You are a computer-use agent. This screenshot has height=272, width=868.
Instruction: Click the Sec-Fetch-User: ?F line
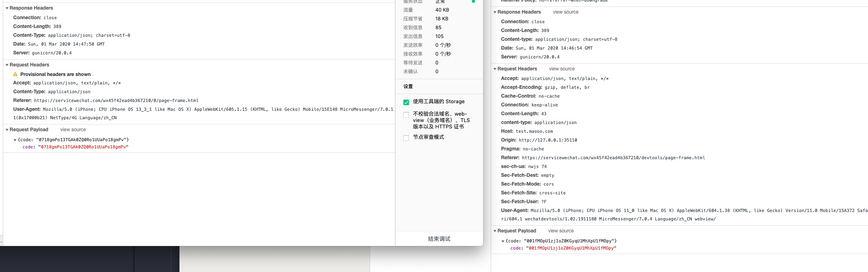524,202
